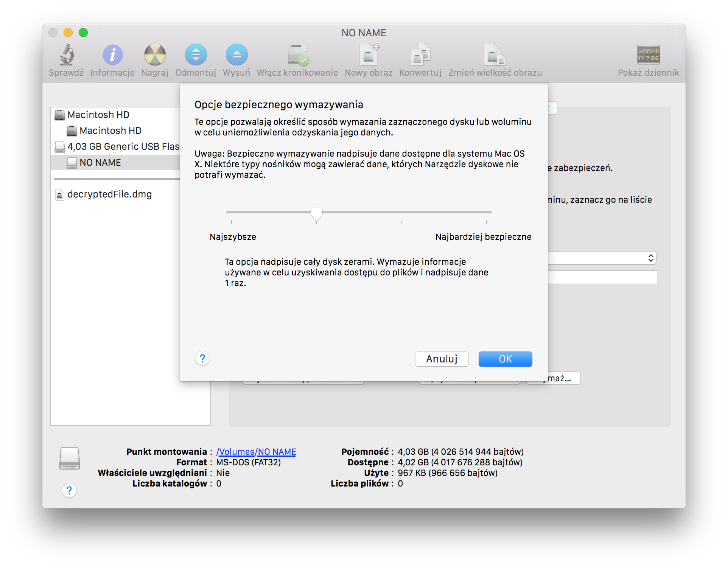Select the NO NAME volume in sidebar
This screenshot has width=728, height=569.
tap(100, 162)
